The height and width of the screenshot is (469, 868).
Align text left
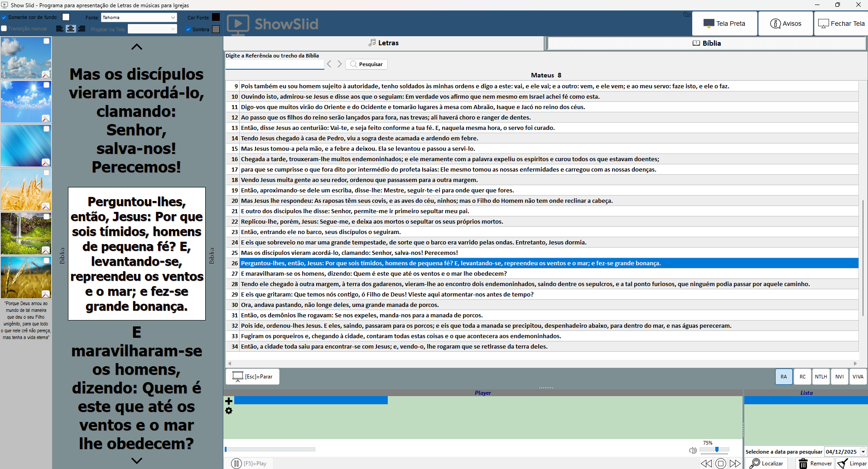point(59,29)
